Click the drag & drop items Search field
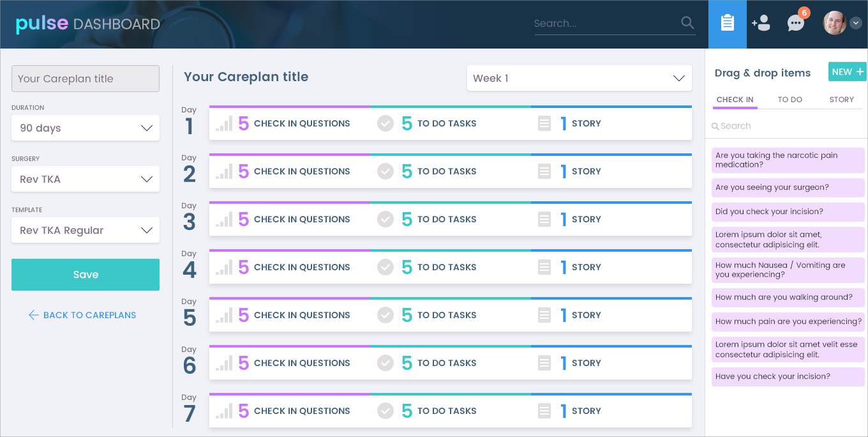The height and width of the screenshot is (437, 868). tap(786, 126)
